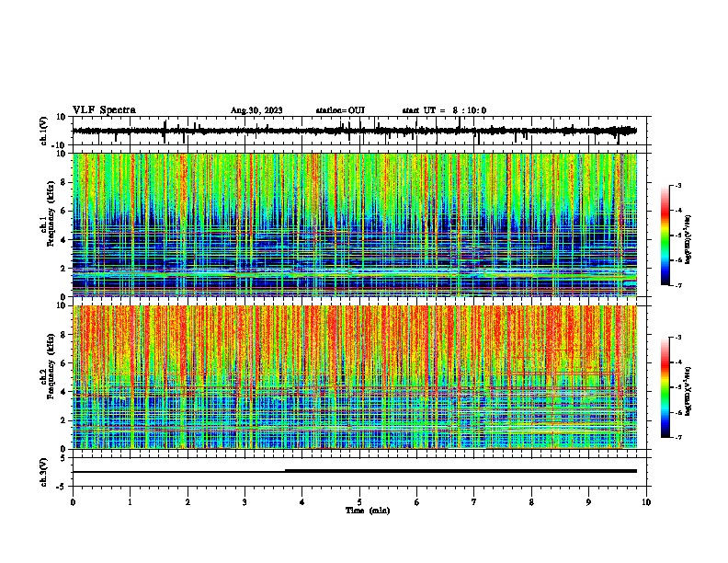Click inside the ch.1 frequency spectrogram
Viewport: 728px width, 563px height.
pyautogui.click(x=355, y=224)
